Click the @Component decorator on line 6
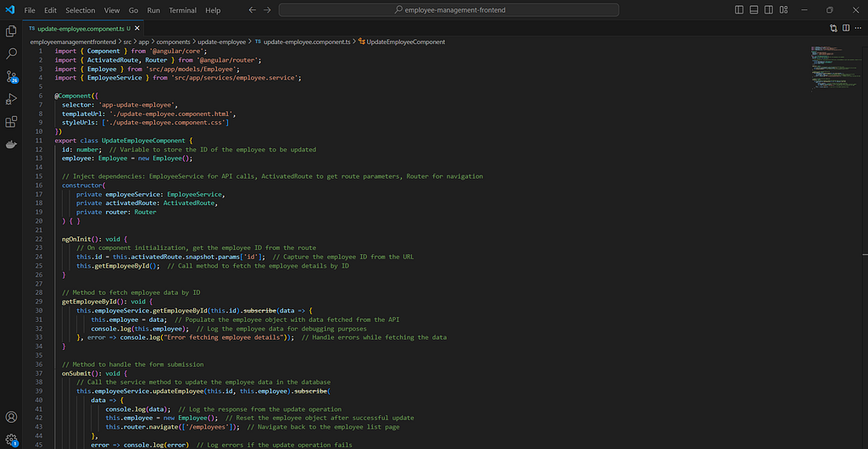This screenshot has width=868, height=449. 73,96
